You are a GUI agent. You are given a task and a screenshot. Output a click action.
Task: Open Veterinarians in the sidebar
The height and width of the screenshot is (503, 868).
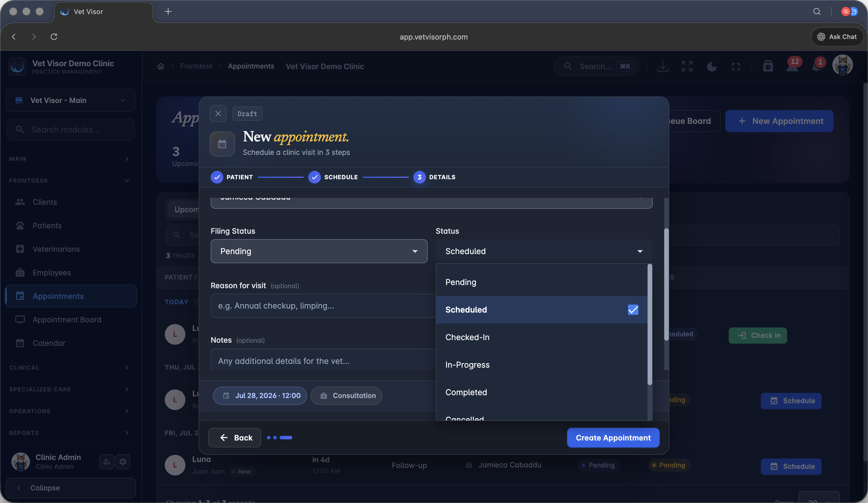pyautogui.click(x=71, y=249)
